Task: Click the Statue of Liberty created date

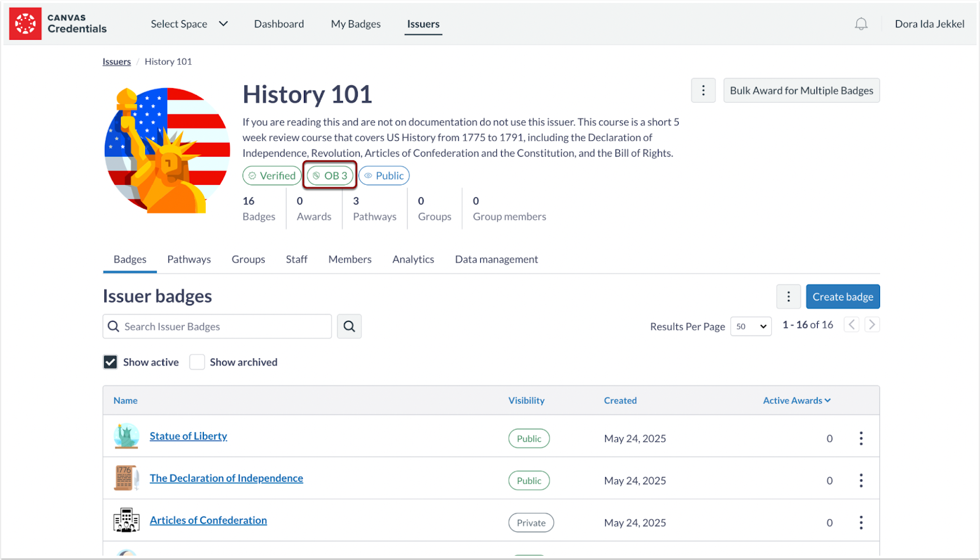Action: pyautogui.click(x=635, y=439)
